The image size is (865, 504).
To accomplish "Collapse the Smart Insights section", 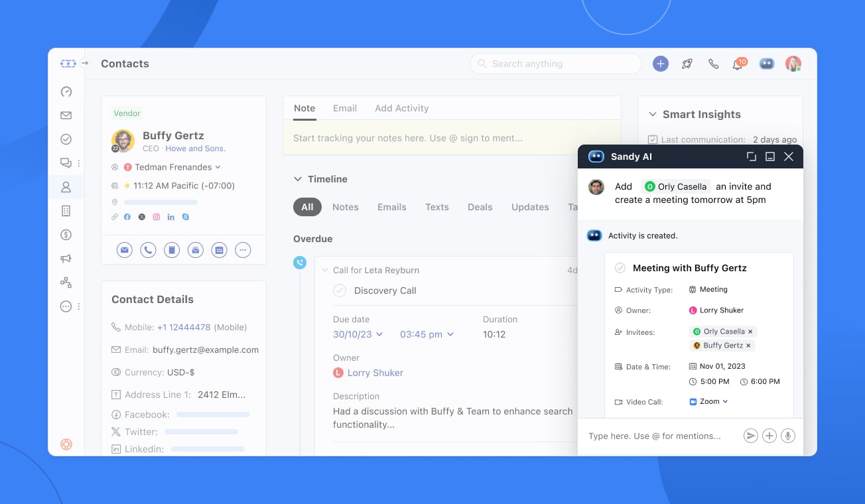I will [652, 114].
